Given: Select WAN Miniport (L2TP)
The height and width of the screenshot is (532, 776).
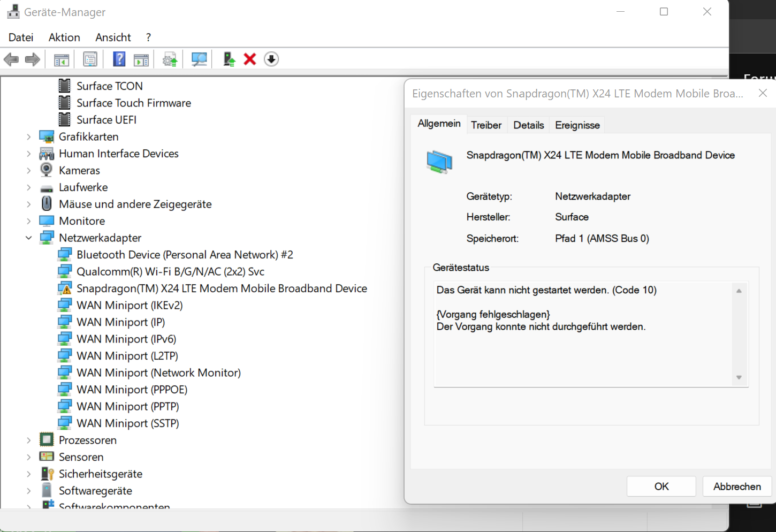Looking at the screenshot, I should click(127, 356).
